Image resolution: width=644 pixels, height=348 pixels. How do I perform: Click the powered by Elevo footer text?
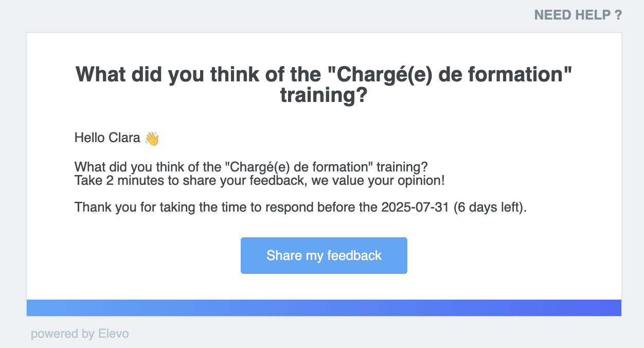pos(80,334)
